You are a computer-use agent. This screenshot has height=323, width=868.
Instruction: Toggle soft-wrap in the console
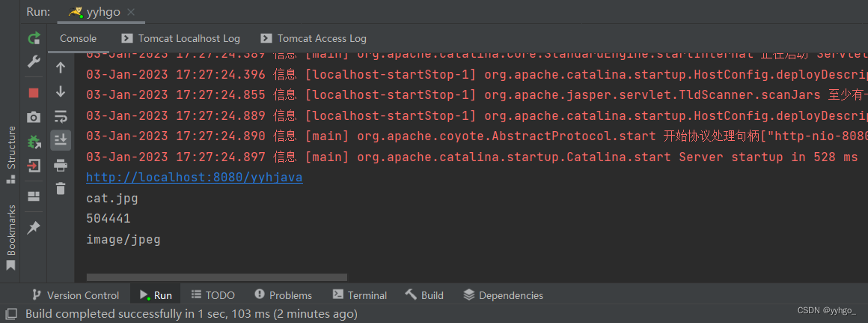(61, 116)
